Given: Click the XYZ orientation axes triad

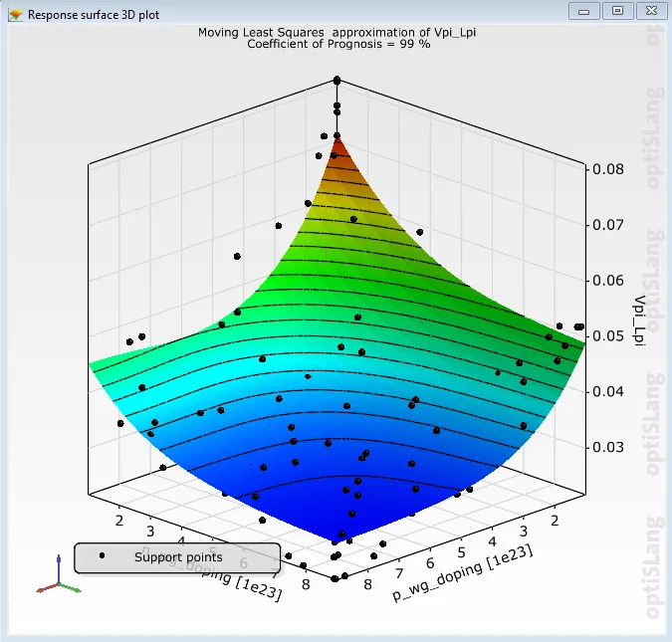Looking at the screenshot, I should point(59,575).
